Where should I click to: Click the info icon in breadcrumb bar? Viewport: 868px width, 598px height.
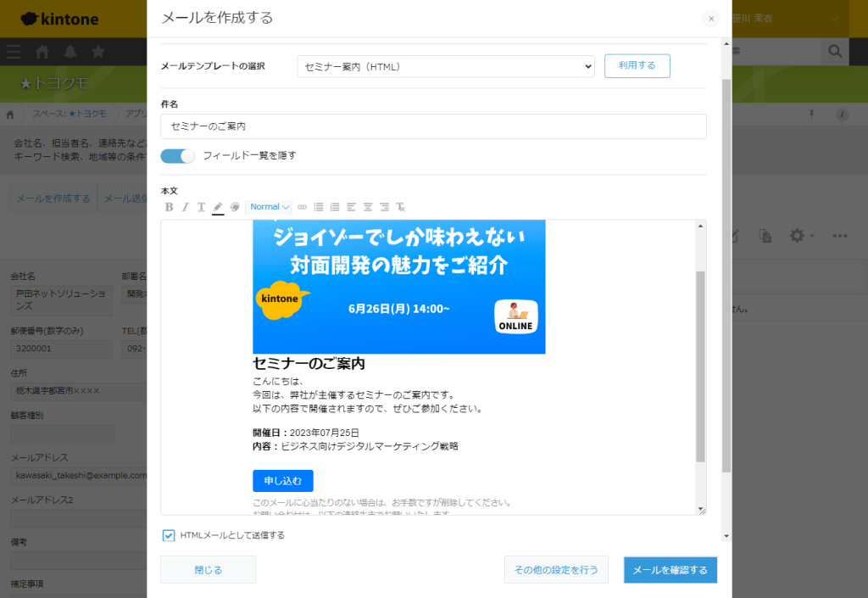click(x=842, y=115)
